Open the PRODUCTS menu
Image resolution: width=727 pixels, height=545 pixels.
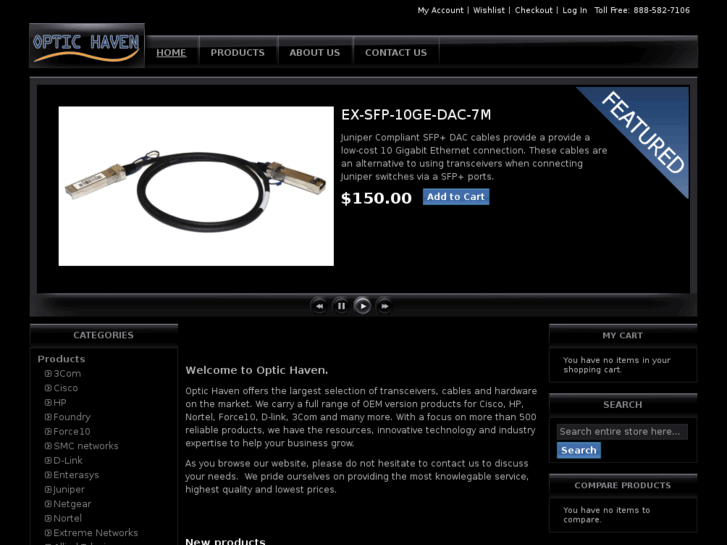(x=237, y=52)
